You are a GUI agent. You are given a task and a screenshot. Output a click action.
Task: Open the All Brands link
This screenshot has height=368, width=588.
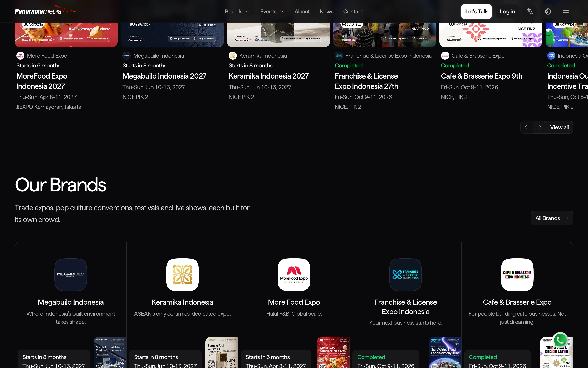coord(552,218)
